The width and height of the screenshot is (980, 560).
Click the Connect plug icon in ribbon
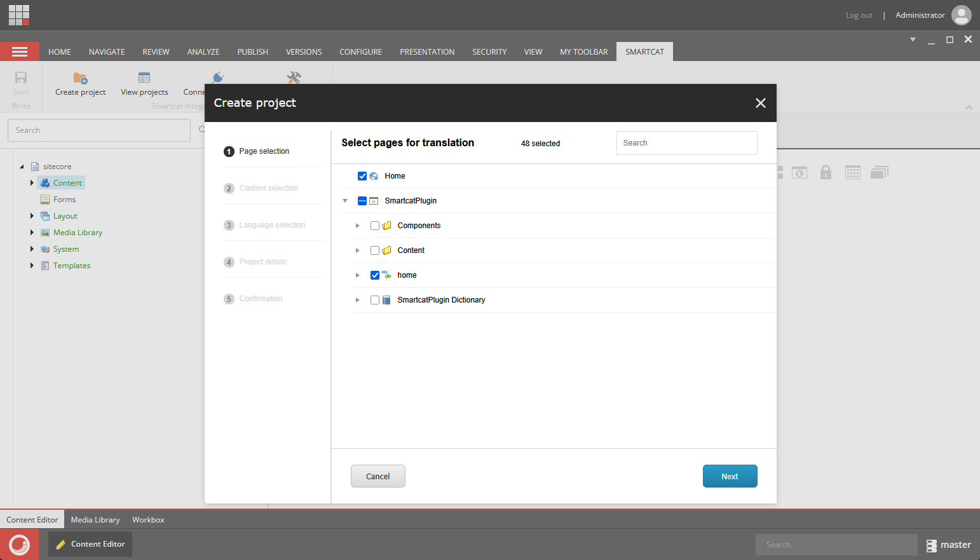(x=218, y=78)
